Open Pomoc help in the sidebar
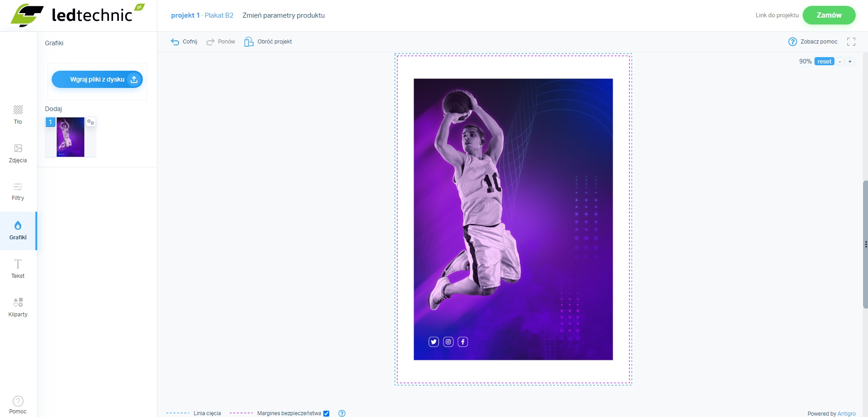Viewport: 868px width, 417px height. (18, 405)
